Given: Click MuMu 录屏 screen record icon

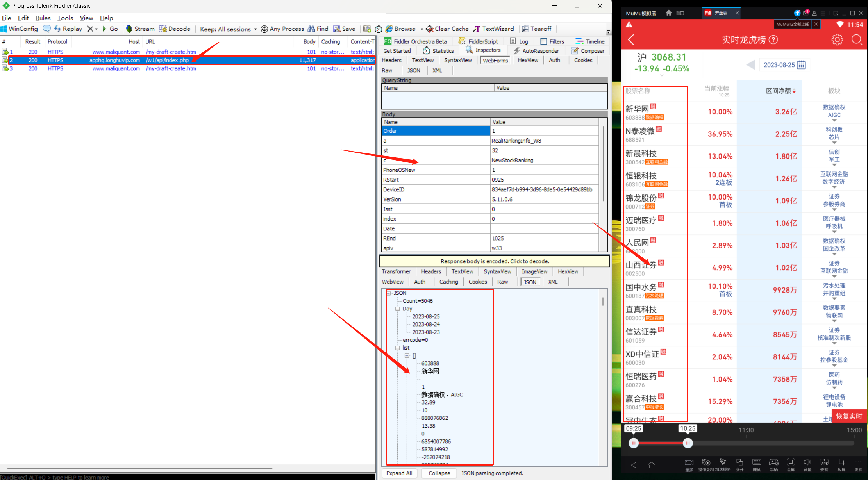Looking at the screenshot, I should pos(689,464).
